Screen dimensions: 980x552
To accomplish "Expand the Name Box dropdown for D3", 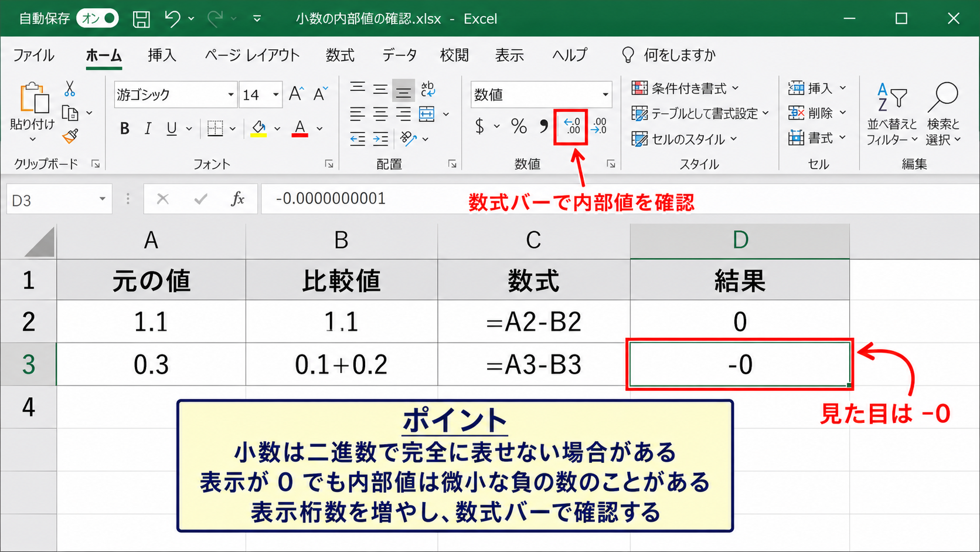I will 103,199.
